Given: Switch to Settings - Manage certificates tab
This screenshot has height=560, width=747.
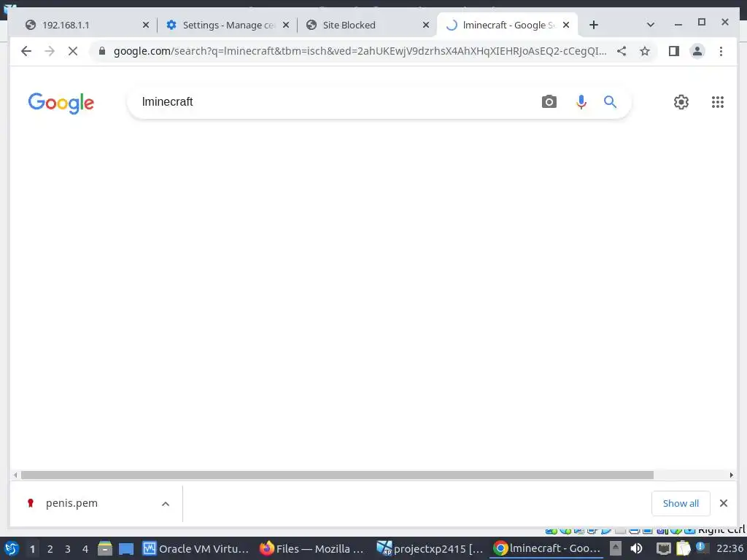Looking at the screenshot, I should point(228,25).
